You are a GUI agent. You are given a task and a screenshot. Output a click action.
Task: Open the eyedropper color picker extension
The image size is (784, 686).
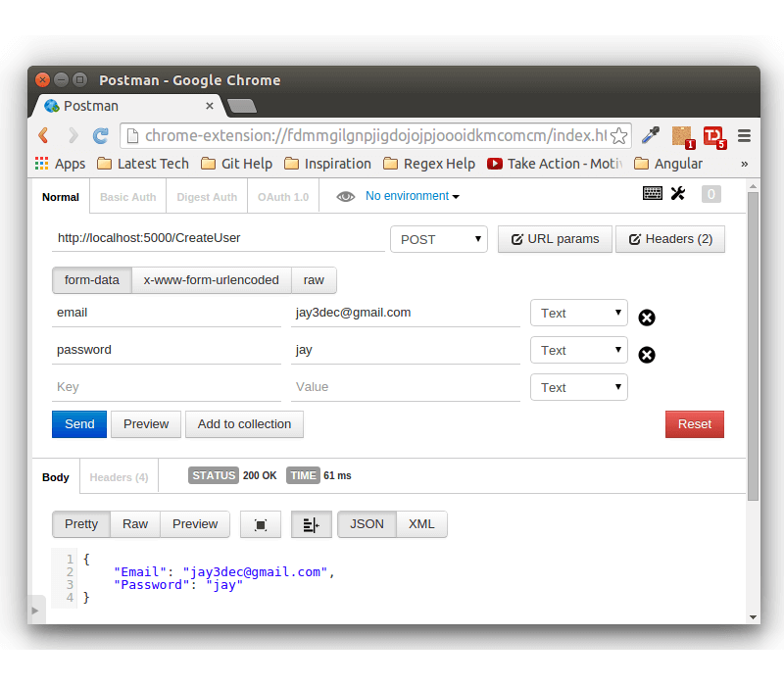[x=651, y=135]
